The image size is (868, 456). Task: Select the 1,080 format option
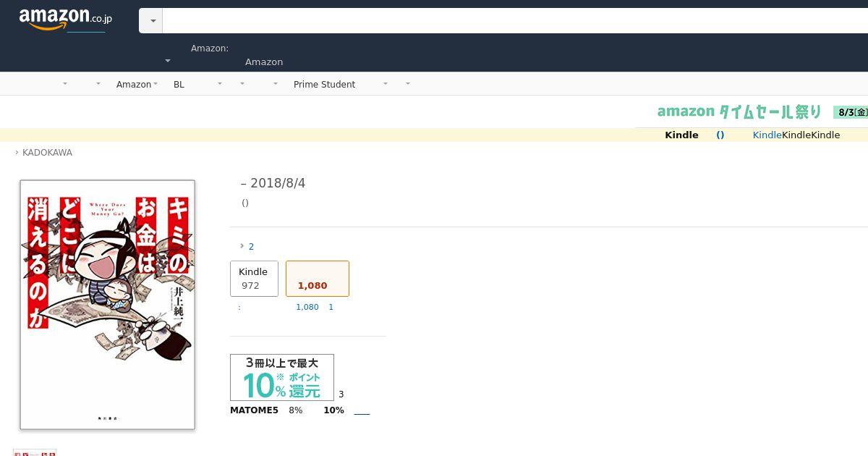click(318, 279)
